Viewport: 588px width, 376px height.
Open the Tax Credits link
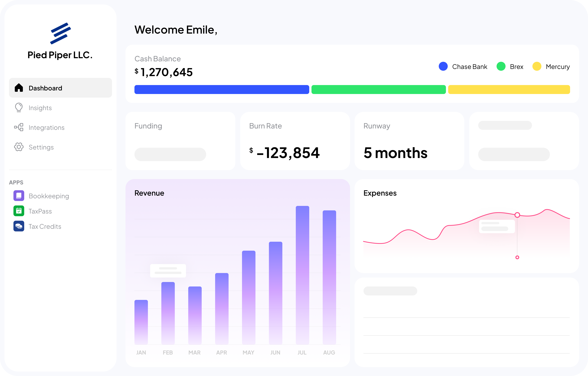pos(45,226)
